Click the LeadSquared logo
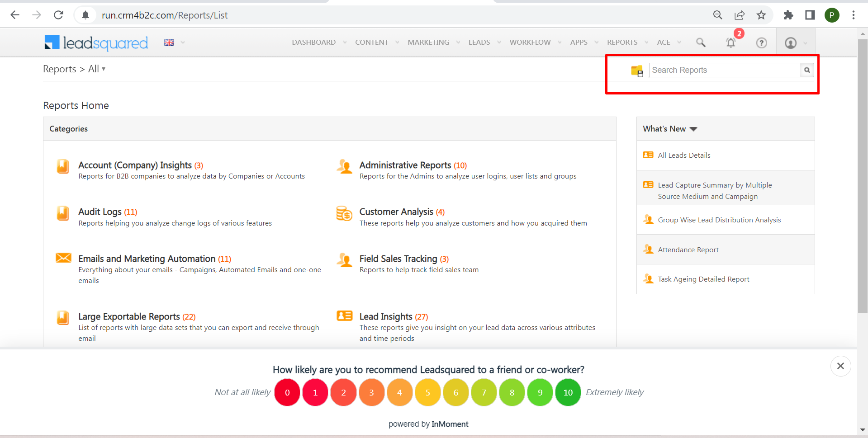Image resolution: width=868 pixels, height=438 pixels. pyautogui.click(x=96, y=42)
